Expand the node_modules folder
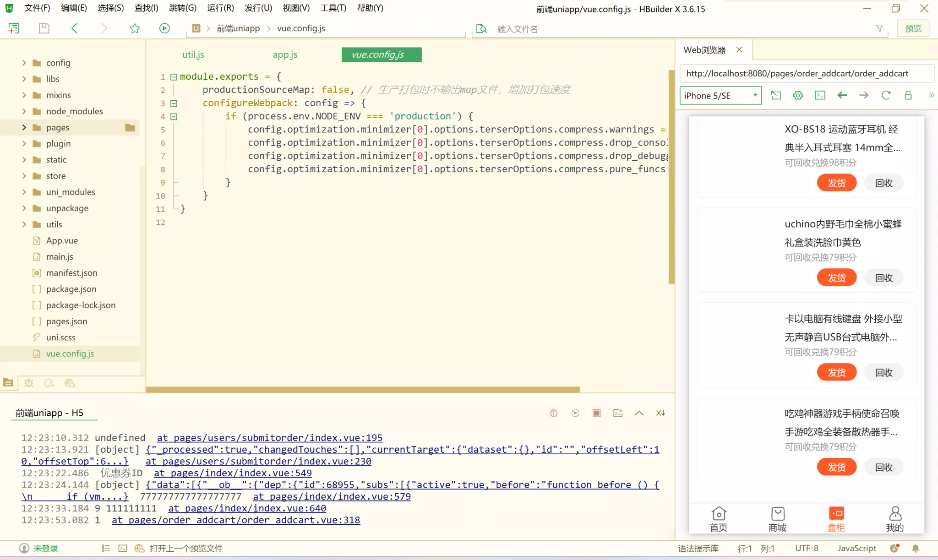 click(x=24, y=111)
